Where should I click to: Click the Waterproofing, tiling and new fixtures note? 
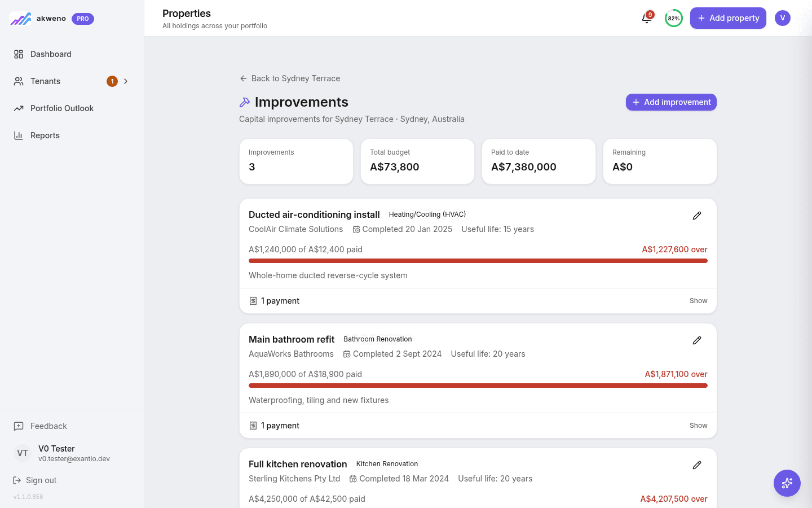(x=319, y=400)
